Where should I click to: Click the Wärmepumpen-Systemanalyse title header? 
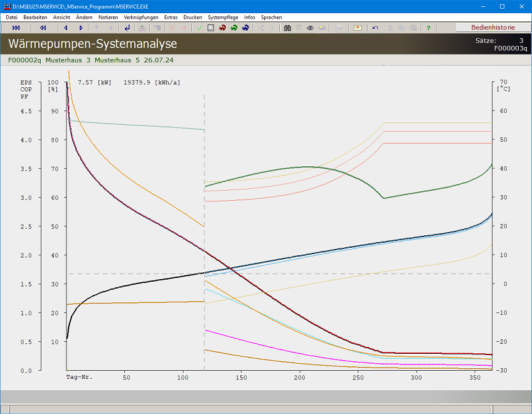(93, 45)
